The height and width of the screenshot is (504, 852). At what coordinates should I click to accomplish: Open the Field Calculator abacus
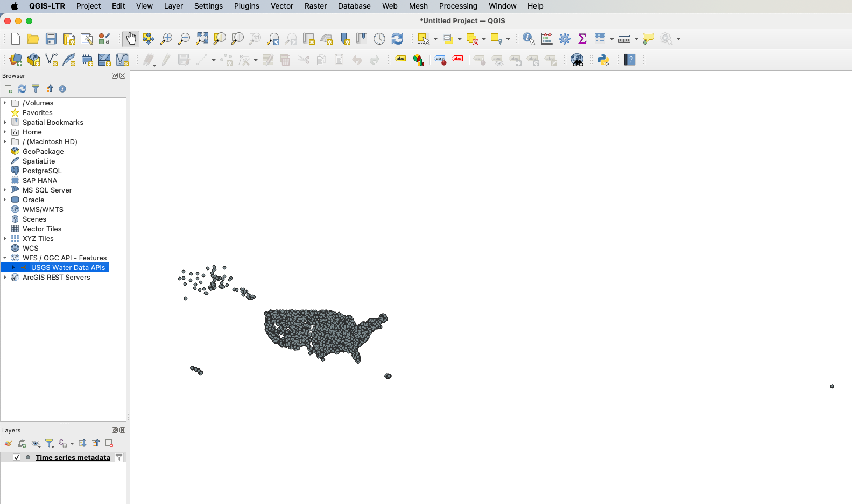point(547,39)
